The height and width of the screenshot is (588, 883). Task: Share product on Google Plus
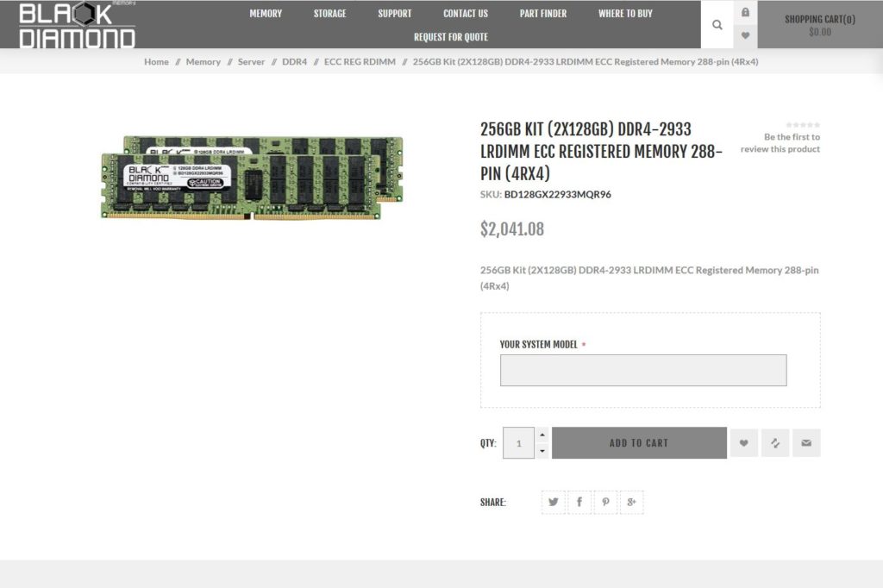tap(631, 502)
